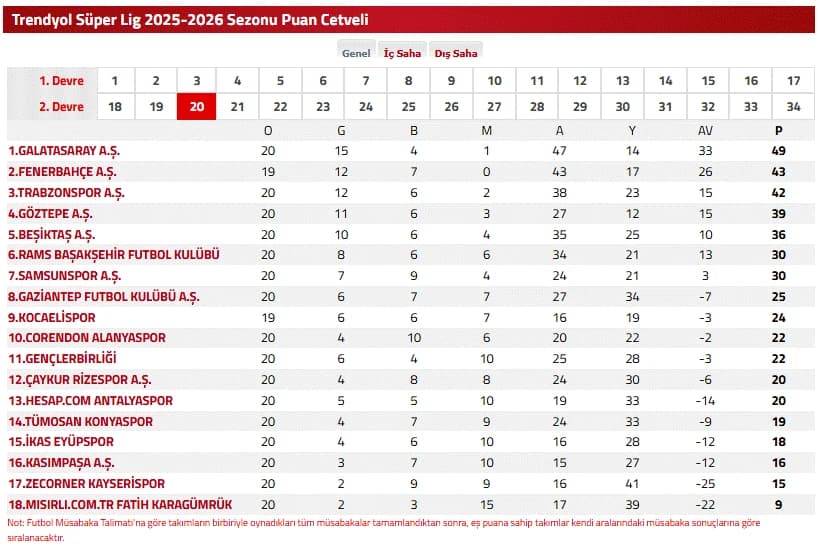Screen dimensions: 820x551
Task: Open the İç Saha tab
Action: point(402,53)
